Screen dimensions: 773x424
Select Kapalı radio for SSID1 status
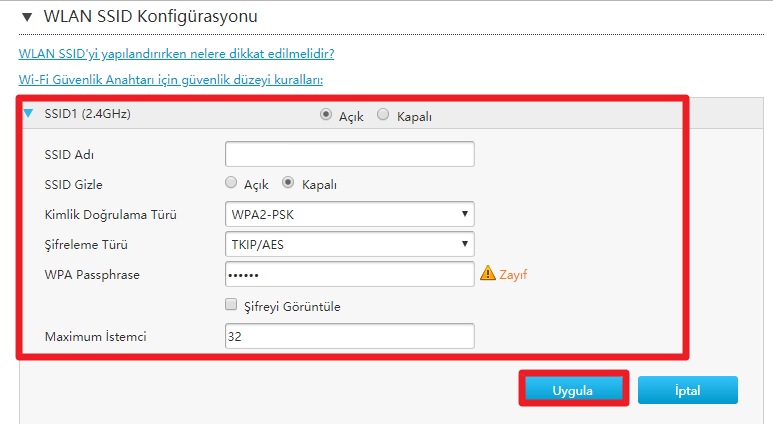click(x=383, y=115)
